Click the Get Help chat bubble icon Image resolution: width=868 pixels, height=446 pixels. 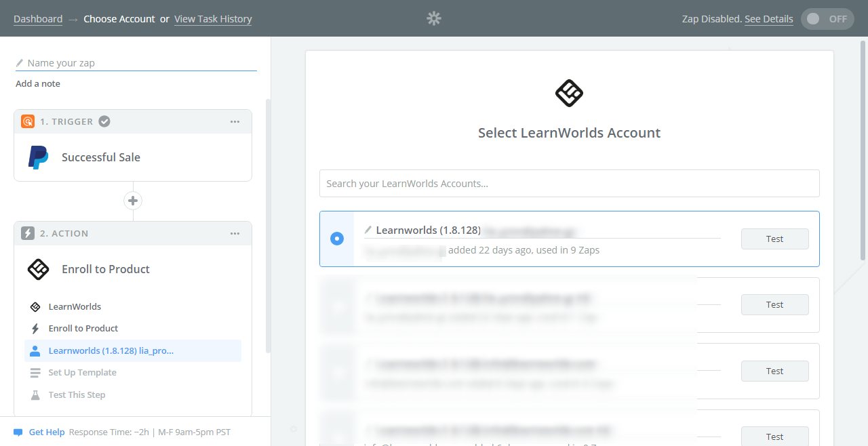coord(18,432)
